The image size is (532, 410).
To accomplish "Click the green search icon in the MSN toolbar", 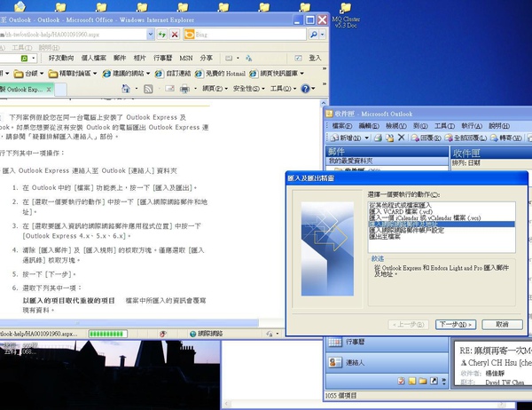I will pos(25,58).
